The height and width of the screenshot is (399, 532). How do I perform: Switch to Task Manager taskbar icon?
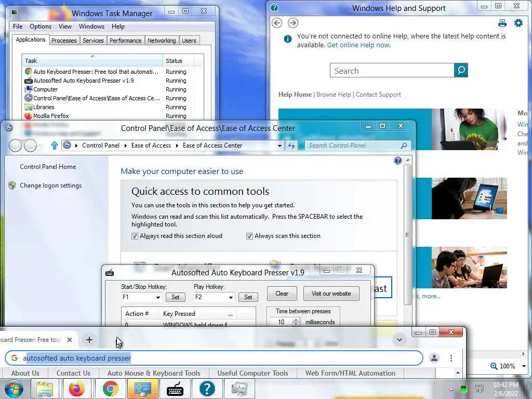click(239, 389)
